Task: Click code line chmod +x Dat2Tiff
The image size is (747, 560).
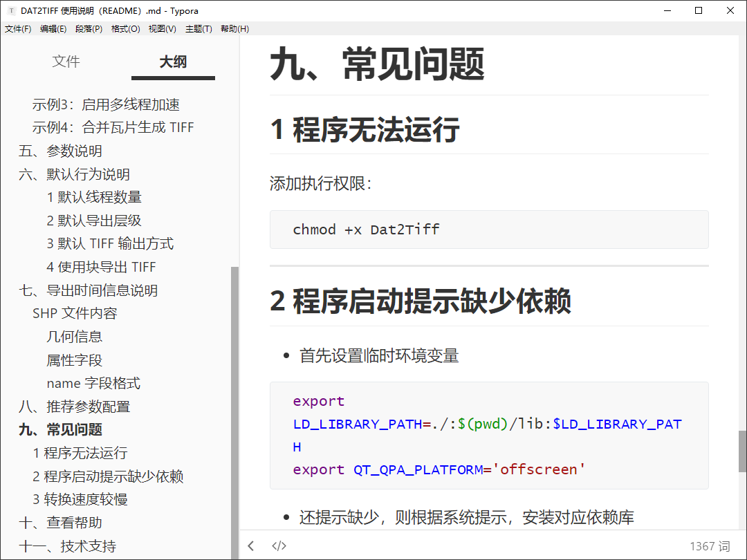Action: [366, 230]
